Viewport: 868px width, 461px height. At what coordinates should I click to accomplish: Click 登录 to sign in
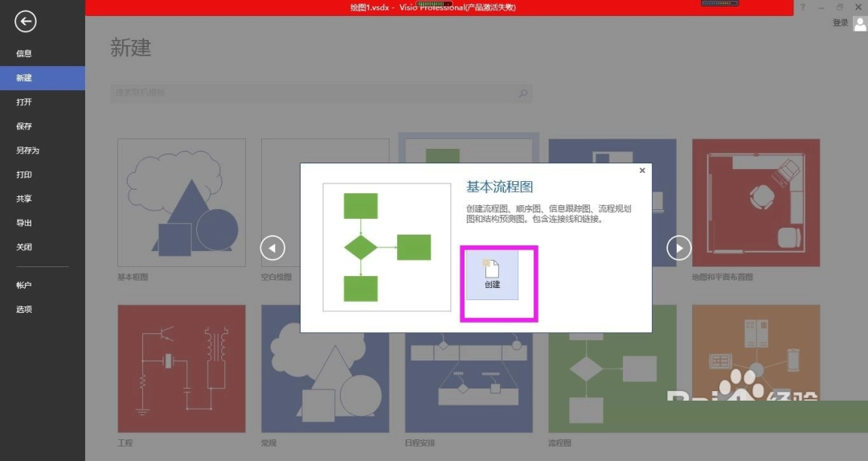pos(841,23)
